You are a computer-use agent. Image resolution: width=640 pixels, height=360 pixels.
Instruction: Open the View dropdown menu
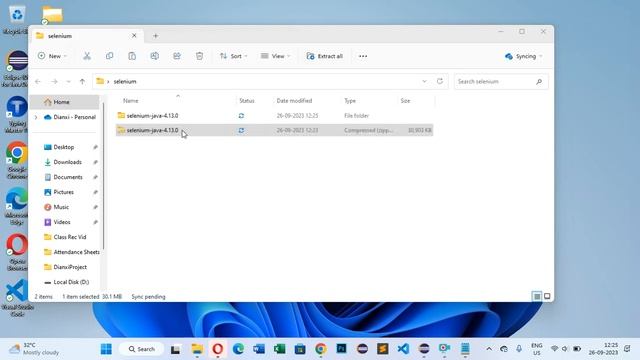click(x=276, y=56)
